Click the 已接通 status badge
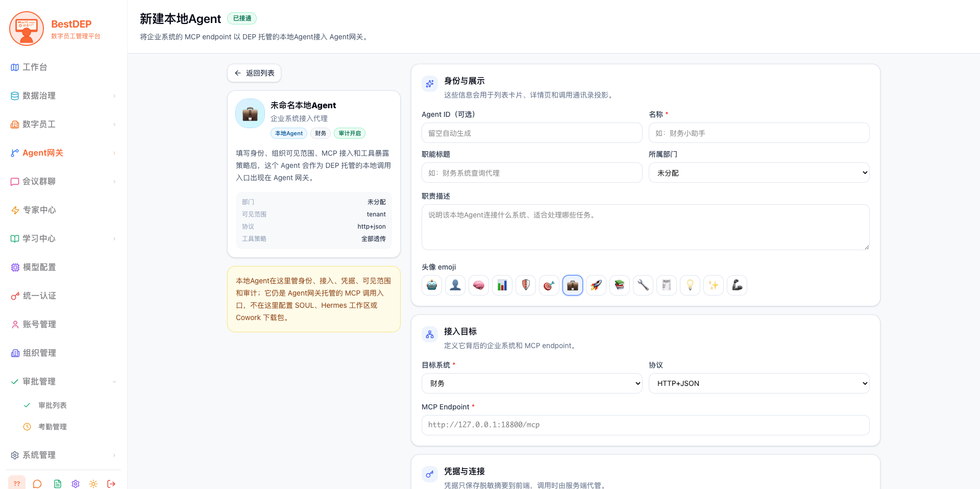The height and width of the screenshot is (489, 980). click(x=242, y=18)
